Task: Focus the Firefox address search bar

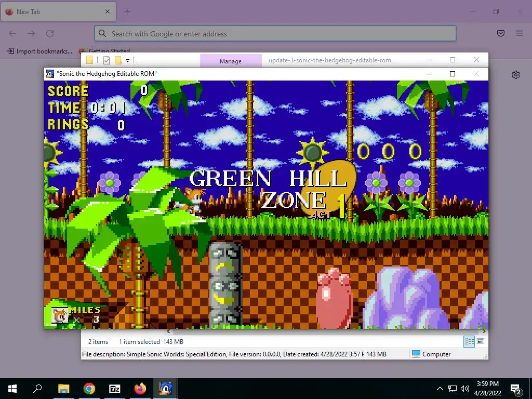Action: [x=275, y=34]
